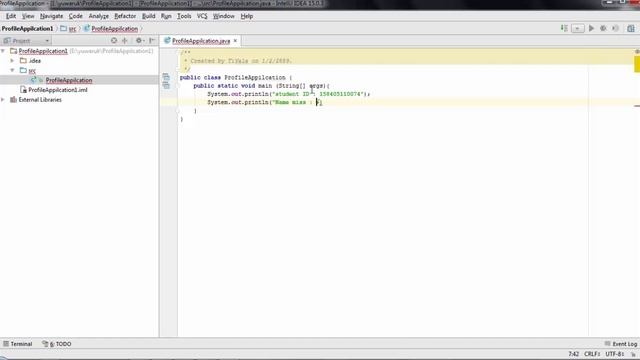The height and width of the screenshot is (360, 640).
Task: Click the run gutter icon beside main method
Action: pos(166,85)
